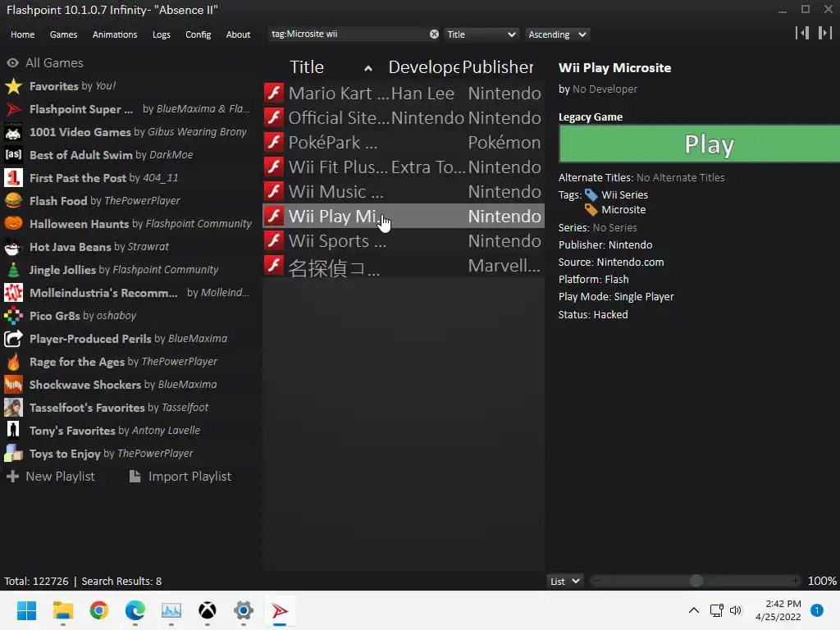Click the Microsite tag link
Image resolution: width=840 pixels, height=630 pixels.
coord(623,210)
